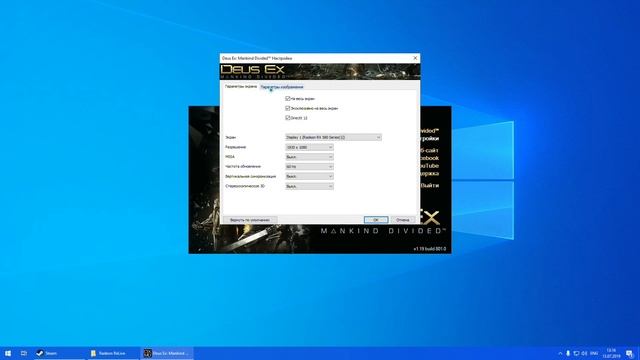The image size is (640, 360).
Task: Switch to Steam in the taskbar
Action: 59,353
